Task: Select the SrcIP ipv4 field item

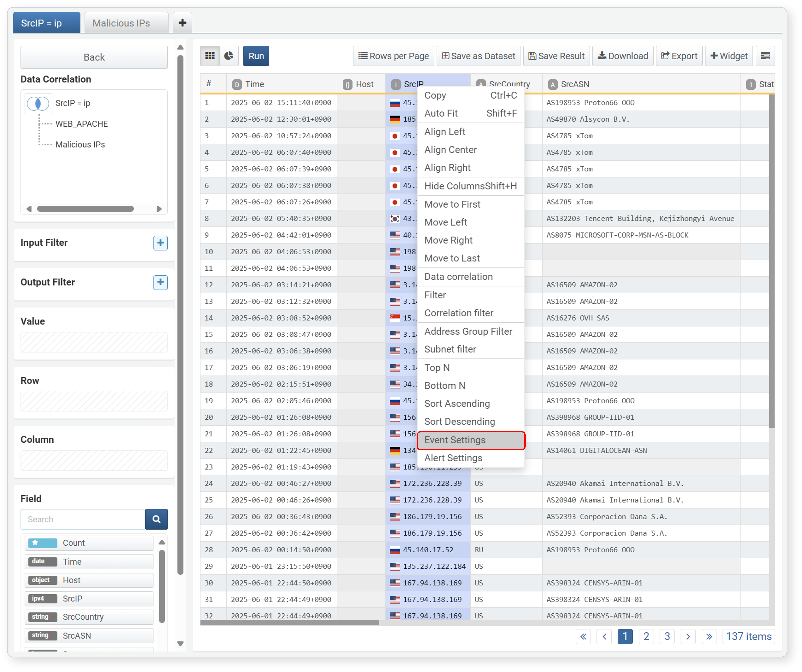Action: tap(89, 598)
